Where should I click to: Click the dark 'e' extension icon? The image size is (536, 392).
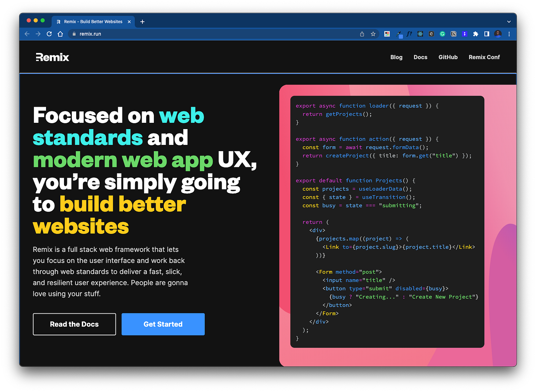[x=431, y=34]
